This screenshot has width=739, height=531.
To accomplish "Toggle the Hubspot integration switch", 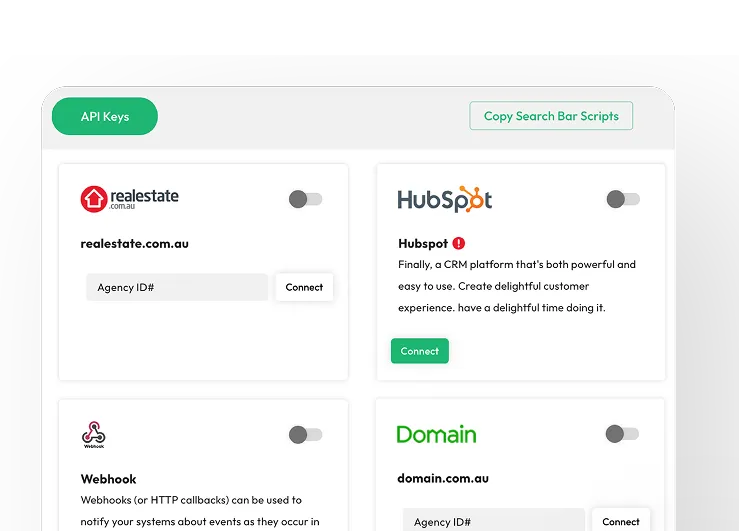I will point(623,199).
